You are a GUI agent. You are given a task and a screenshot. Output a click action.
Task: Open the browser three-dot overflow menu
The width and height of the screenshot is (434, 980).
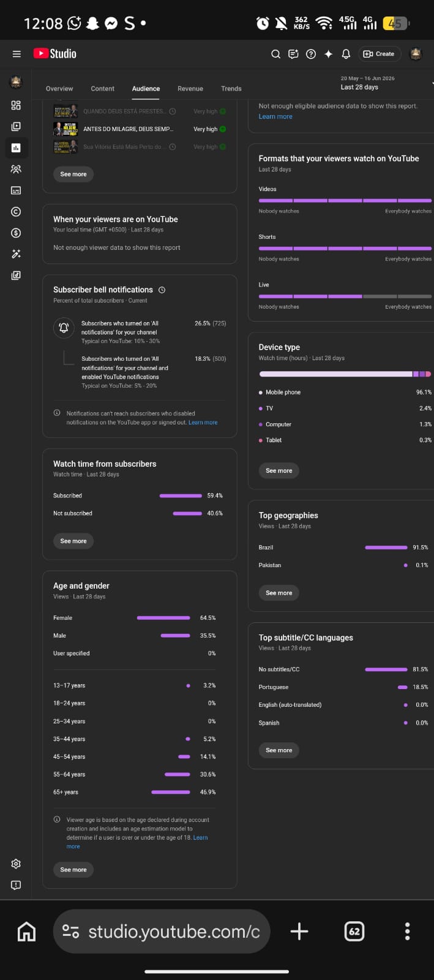pos(407,932)
